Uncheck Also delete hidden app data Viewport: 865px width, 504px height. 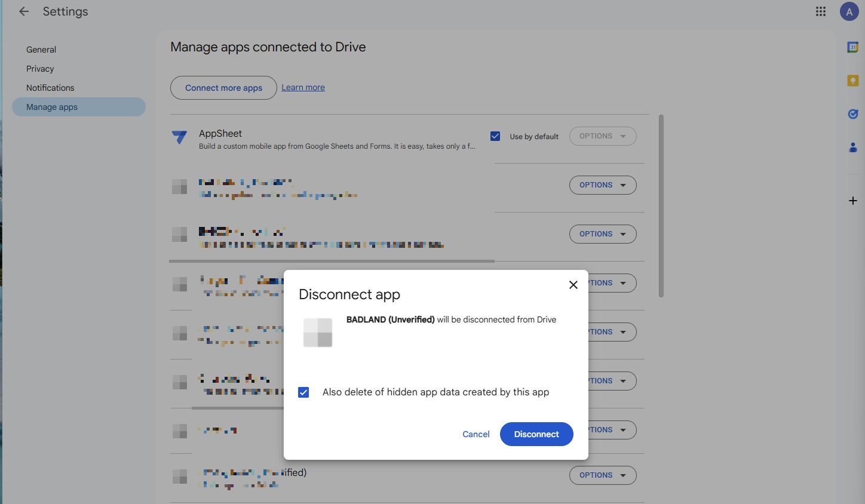303,392
